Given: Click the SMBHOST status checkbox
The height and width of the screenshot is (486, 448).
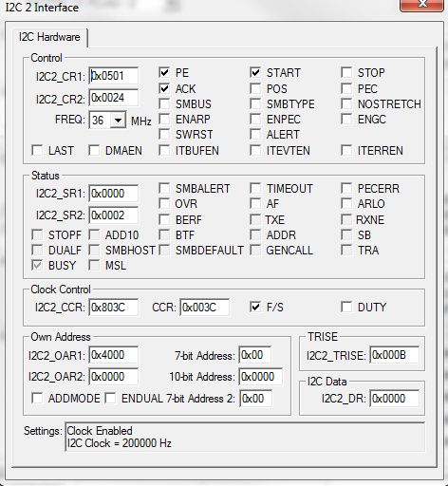Looking at the screenshot, I should click(94, 250).
